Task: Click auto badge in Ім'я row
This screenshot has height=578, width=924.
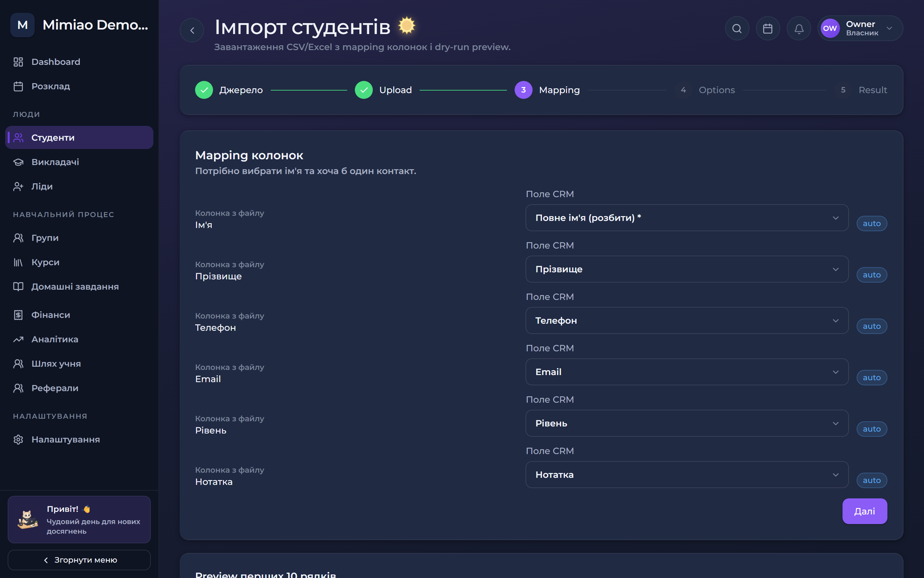Action: tap(872, 223)
